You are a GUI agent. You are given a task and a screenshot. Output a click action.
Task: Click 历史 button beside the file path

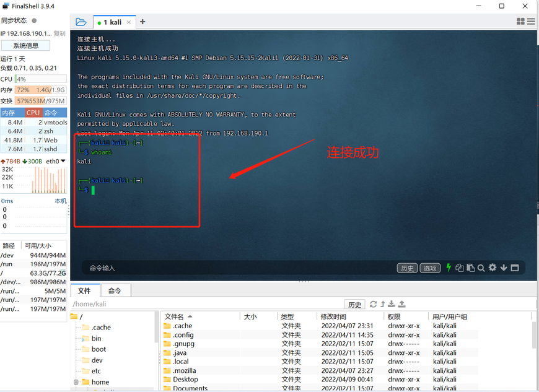pyautogui.click(x=354, y=305)
